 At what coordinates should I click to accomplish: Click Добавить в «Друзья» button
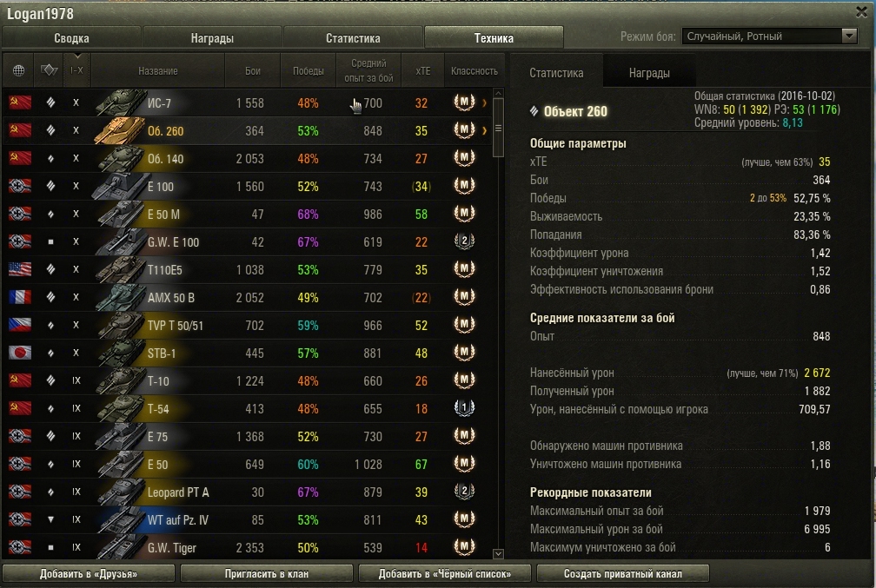pyautogui.click(x=89, y=573)
